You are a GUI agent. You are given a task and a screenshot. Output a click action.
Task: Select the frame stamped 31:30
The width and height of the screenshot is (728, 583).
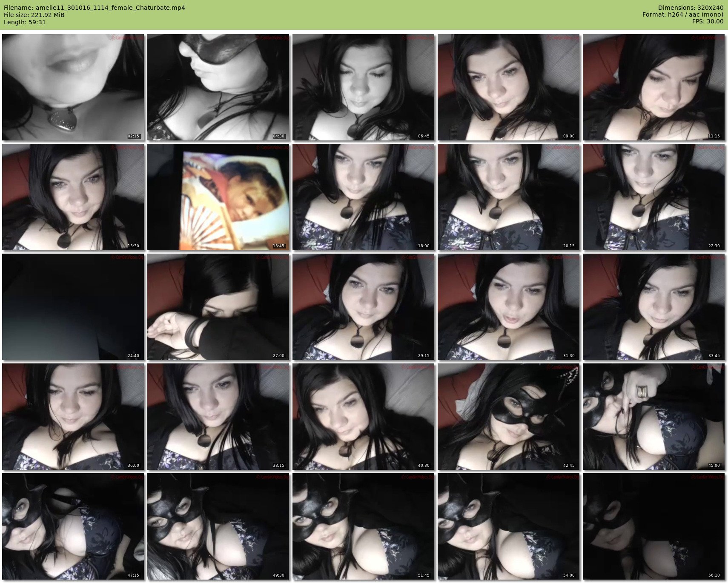(x=508, y=307)
